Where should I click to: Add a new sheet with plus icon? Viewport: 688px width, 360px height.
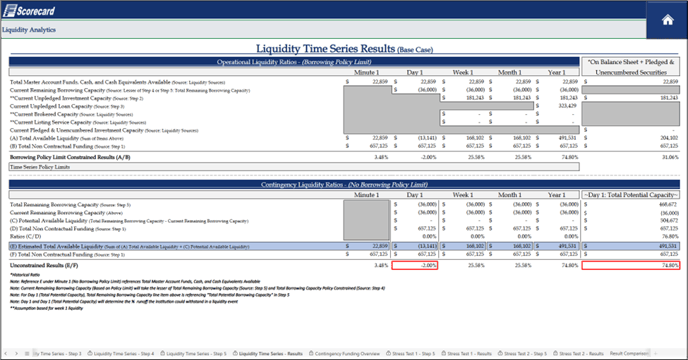click(656, 353)
